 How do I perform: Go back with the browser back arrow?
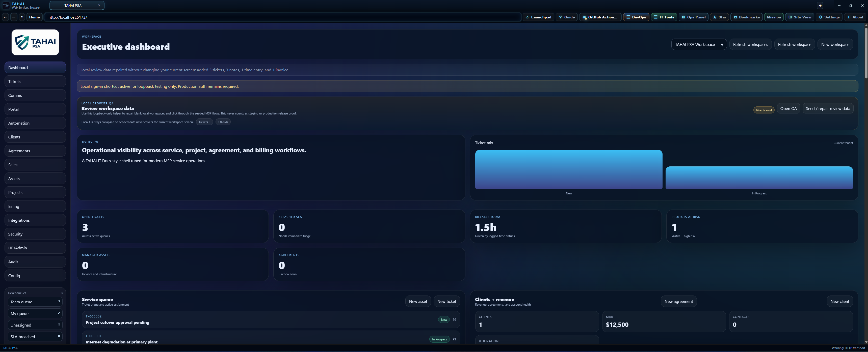5,17
